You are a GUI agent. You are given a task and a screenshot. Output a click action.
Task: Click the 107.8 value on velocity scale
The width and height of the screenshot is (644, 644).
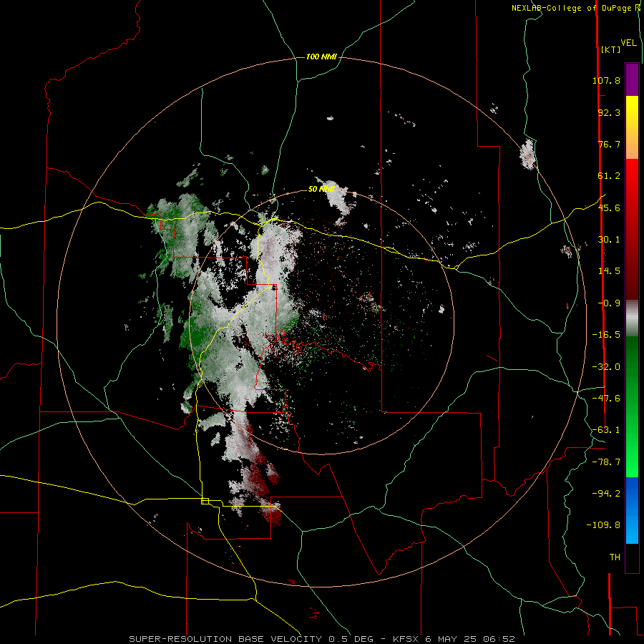606,80
